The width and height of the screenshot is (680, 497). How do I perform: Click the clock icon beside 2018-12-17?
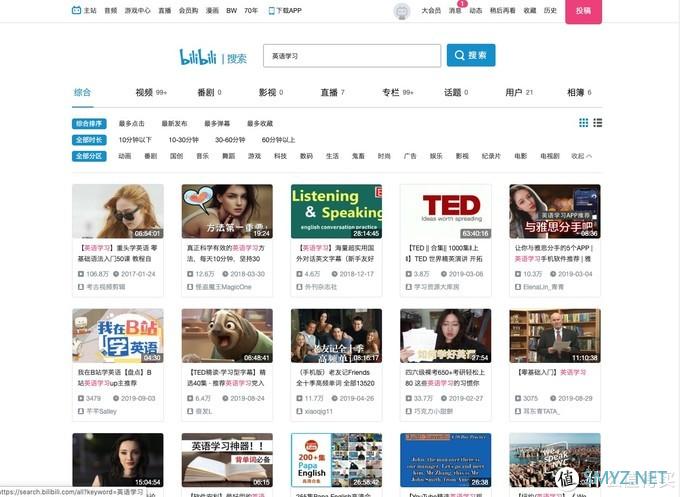[334, 274]
